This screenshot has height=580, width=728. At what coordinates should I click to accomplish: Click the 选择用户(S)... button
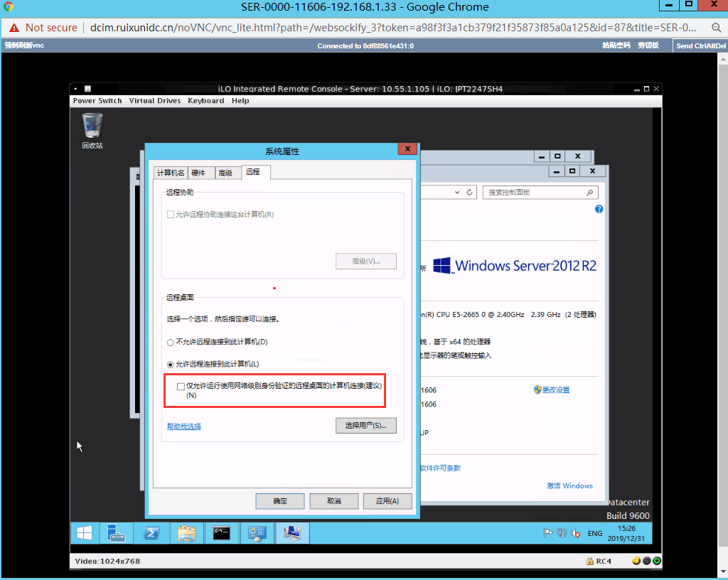pos(366,426)
